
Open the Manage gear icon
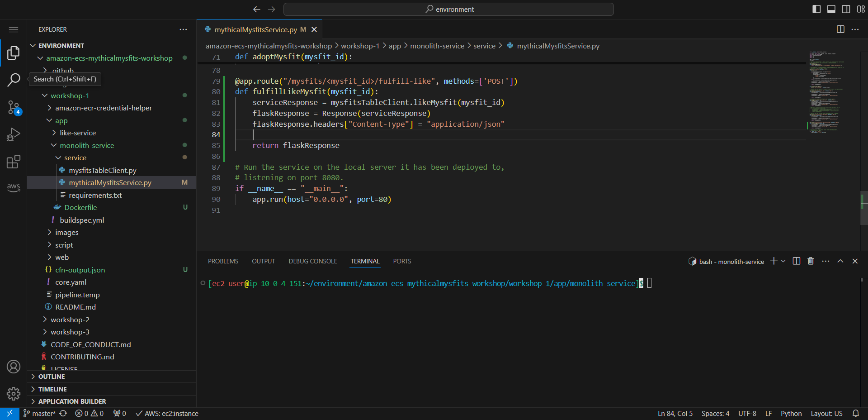(14, 394)
